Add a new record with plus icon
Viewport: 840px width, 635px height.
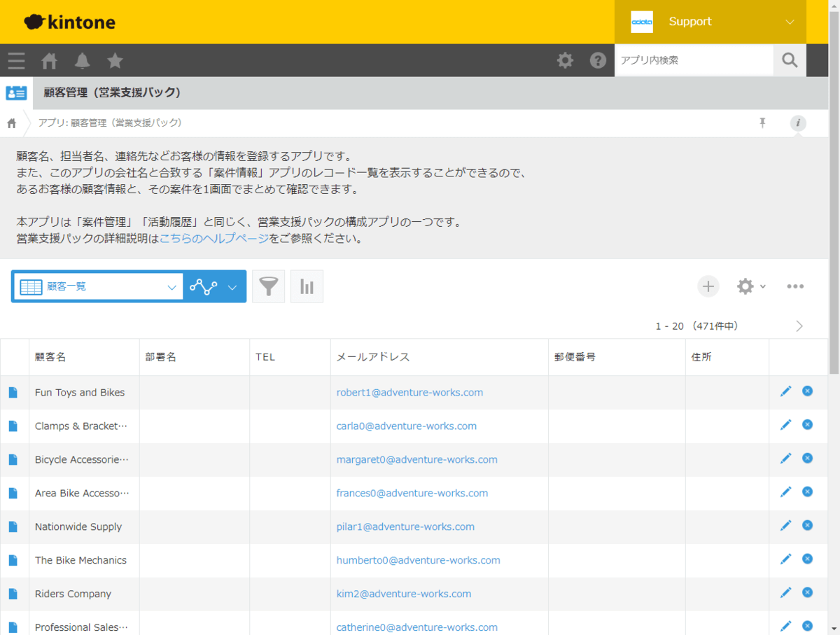coord(708,286)
